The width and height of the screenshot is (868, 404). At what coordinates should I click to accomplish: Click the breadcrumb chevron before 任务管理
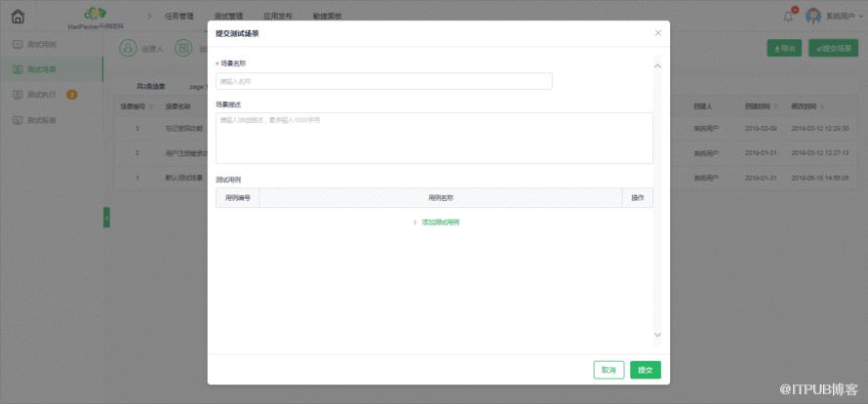(x=149, y=16)
